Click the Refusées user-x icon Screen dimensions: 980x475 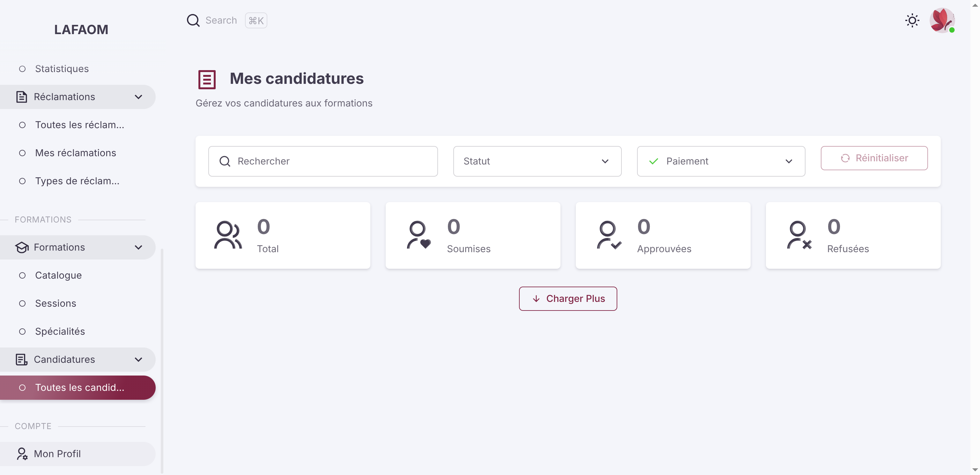click(x=799, y=235)
